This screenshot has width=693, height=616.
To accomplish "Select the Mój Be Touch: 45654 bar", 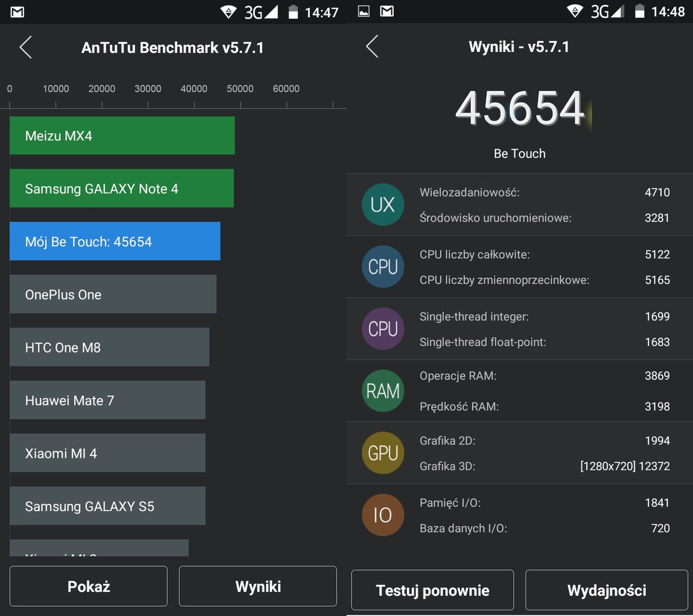I will [115, 241].
